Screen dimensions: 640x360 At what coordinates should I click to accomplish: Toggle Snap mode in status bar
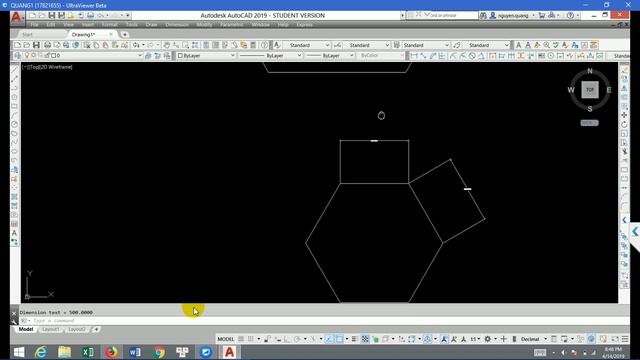click(x=251, y=339)
